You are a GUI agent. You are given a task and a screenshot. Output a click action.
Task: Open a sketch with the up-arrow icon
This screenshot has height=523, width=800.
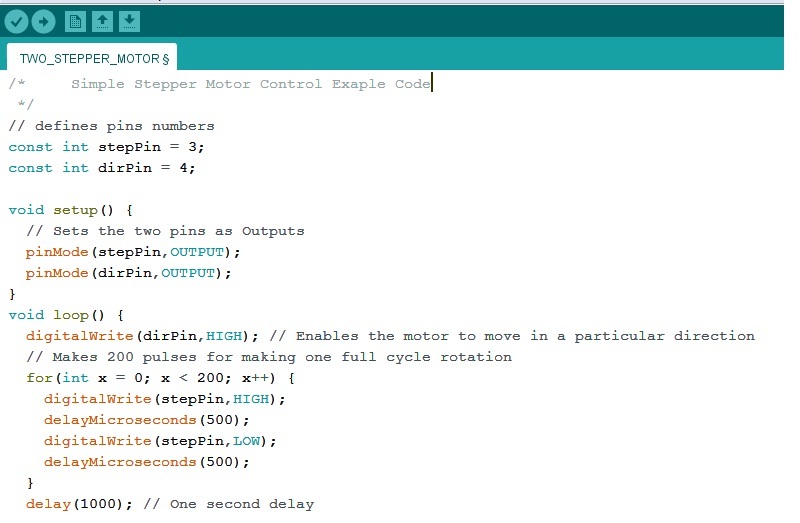(x=102, y=21)
